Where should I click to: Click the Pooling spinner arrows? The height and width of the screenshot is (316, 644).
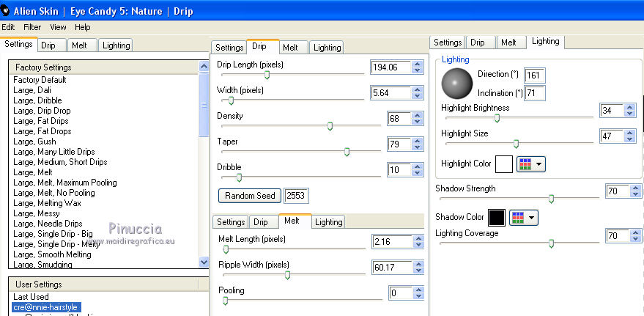(418, 293)
